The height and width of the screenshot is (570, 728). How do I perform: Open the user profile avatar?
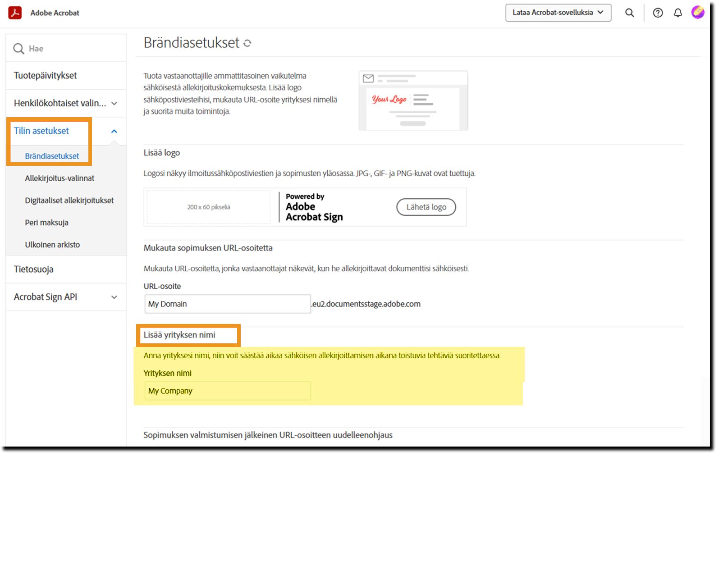(697, 12)
